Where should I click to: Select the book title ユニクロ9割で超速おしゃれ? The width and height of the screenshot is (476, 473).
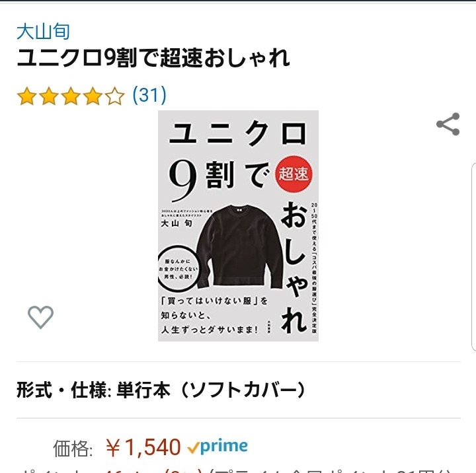(x=153, y=57)
